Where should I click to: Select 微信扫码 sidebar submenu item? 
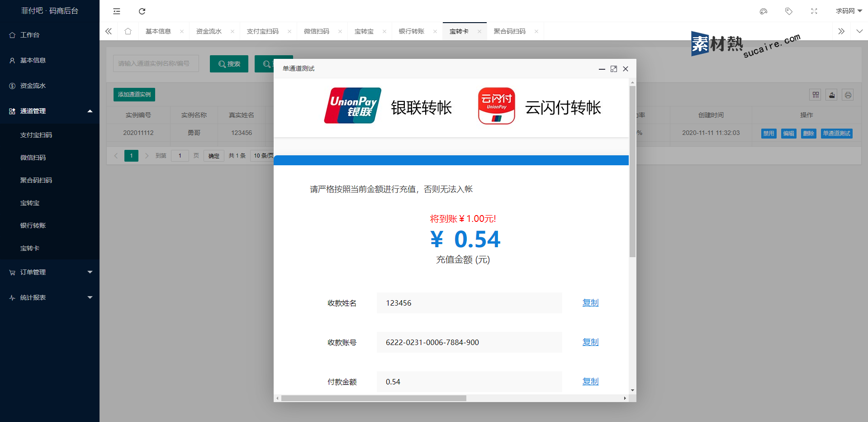pos(50,158)
